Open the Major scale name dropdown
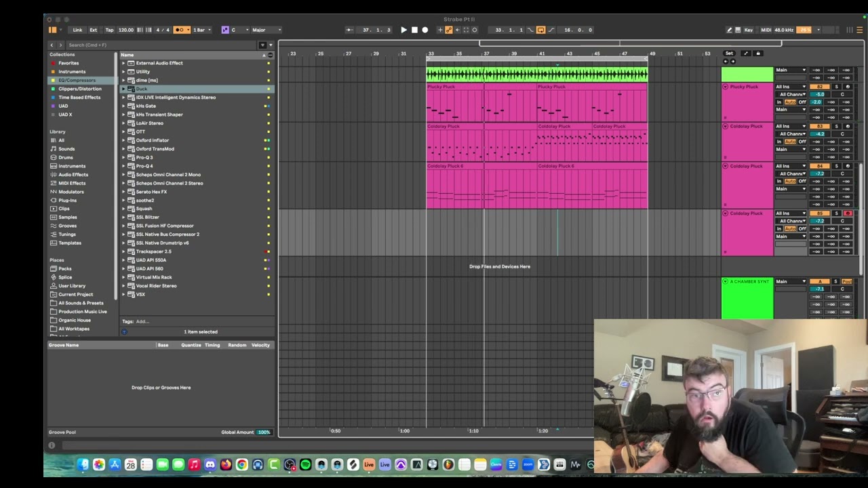Viewport: 868px width, 488px height. [x=267, y=30]
